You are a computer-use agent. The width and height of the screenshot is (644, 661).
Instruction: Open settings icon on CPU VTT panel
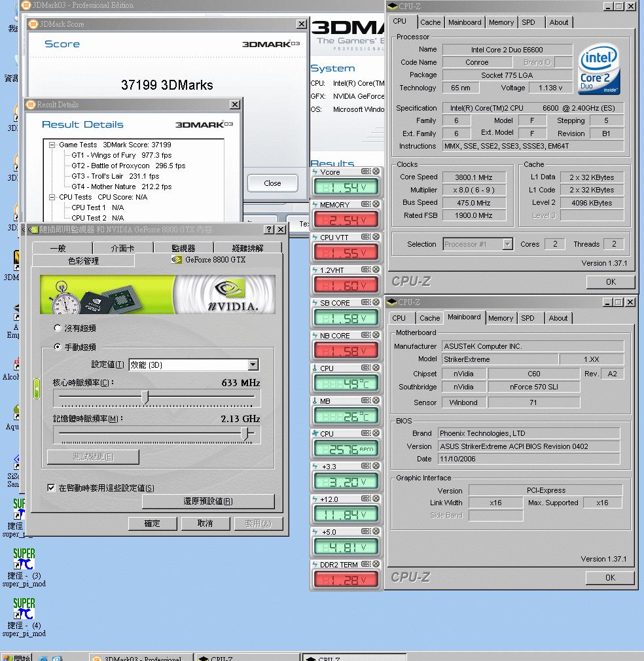[x=365, y=237]
